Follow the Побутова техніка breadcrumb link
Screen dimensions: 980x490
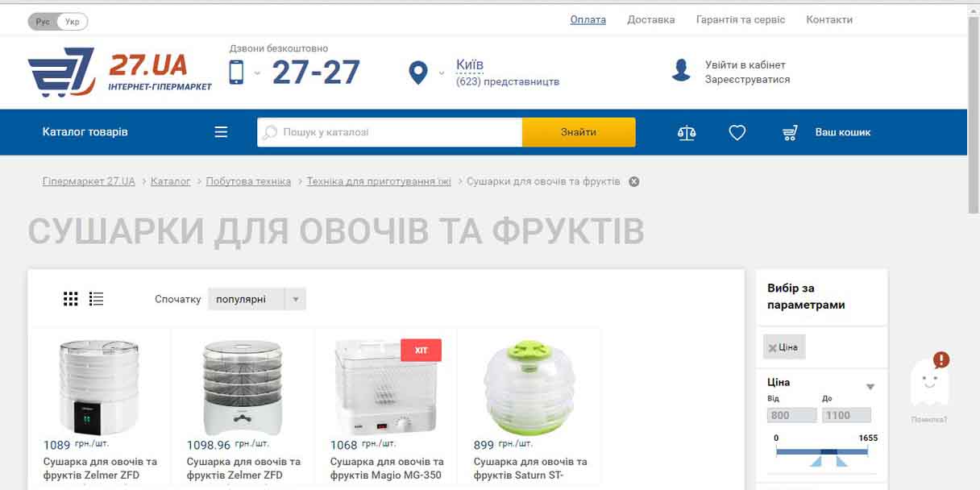click(248, 181)
